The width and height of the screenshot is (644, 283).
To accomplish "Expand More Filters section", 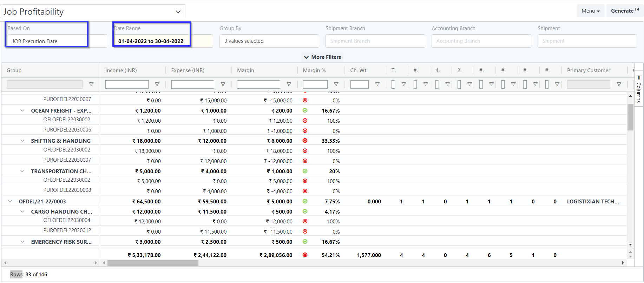I will click(322, 57).
